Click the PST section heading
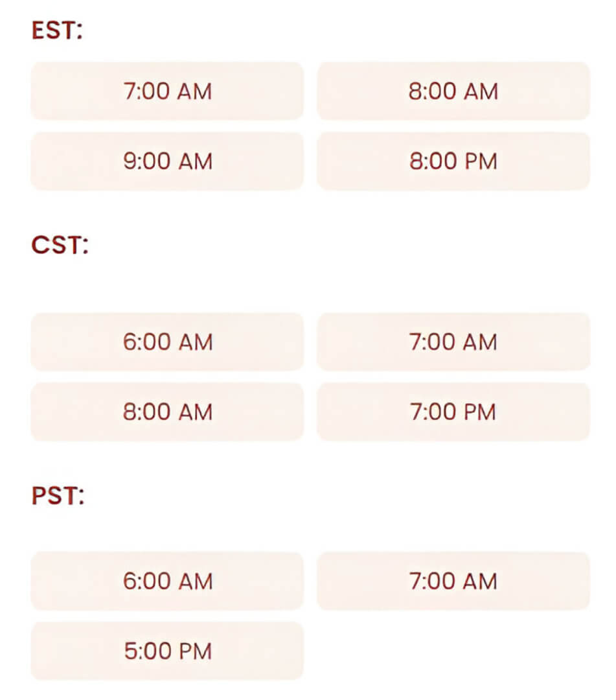Viewport: 616px width, 700px height. 58,496
